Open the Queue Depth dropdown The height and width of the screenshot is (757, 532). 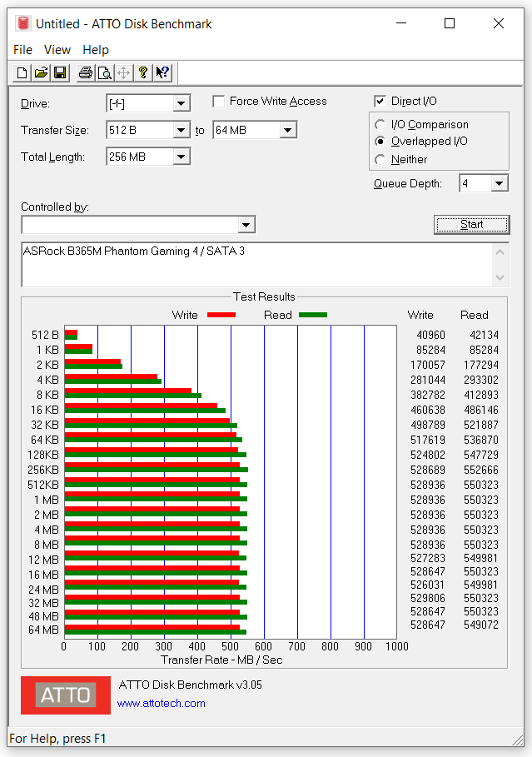[500, 183]
